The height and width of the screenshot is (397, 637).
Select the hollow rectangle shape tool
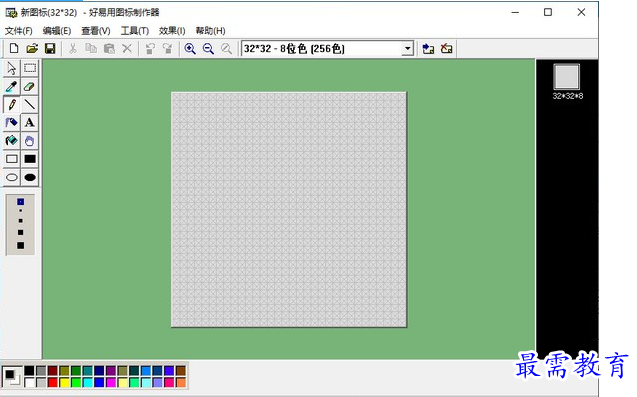(11, 159)
